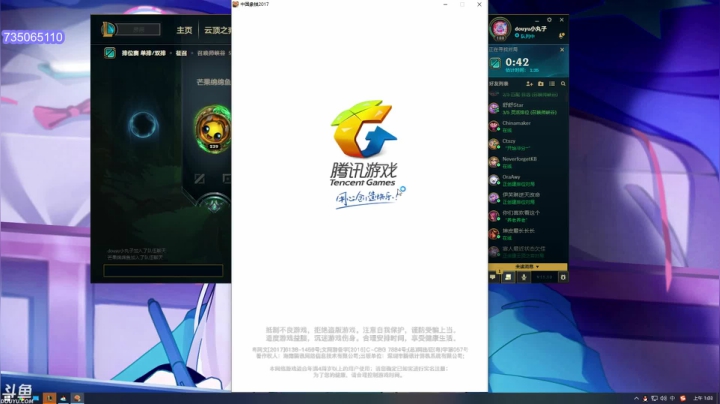Click the lobby chat input field
Screen dimensions: 720x404
pos(163,270)
